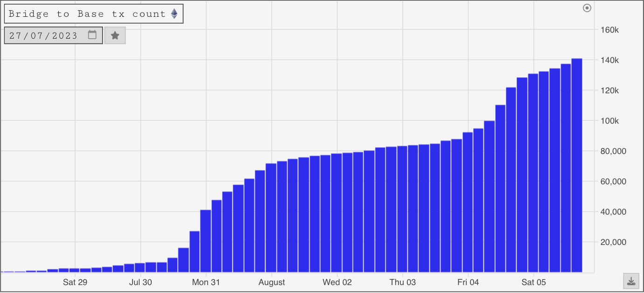Click the 100k y-axis label
Viewport: 644px width, 293px height.
(609, 121)
